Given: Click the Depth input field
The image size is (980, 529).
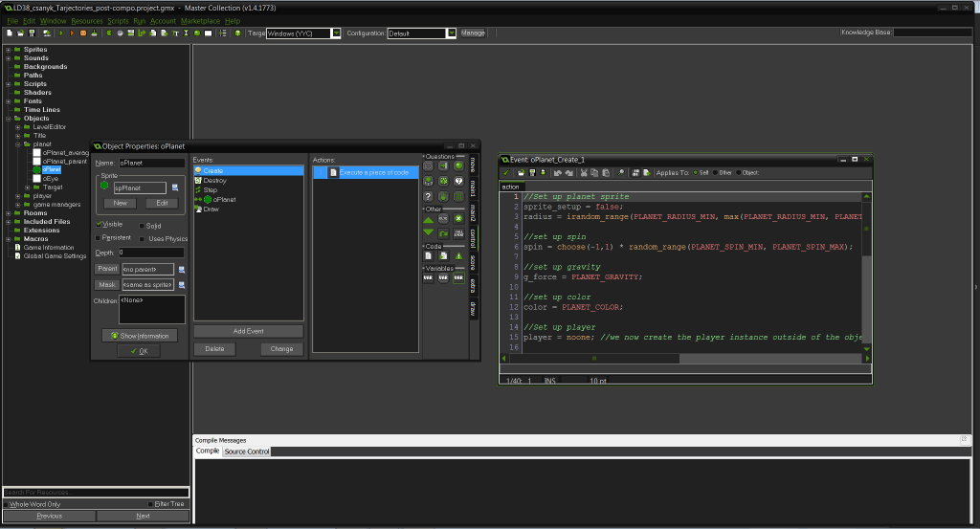Looking at the screenshot, I should pyautogui.click(x=151, y=253).
